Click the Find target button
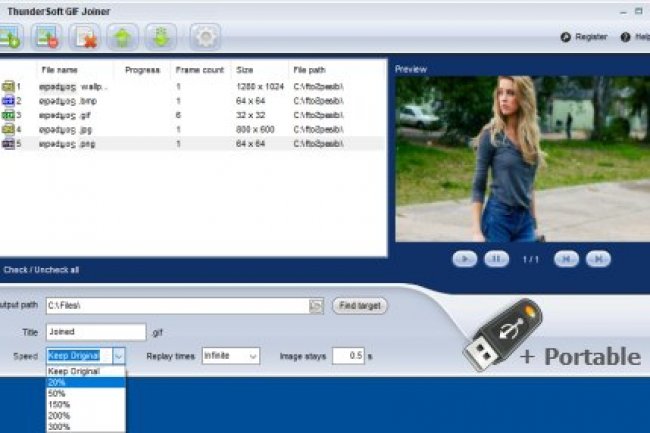650x433 pixels. [360, 306]
